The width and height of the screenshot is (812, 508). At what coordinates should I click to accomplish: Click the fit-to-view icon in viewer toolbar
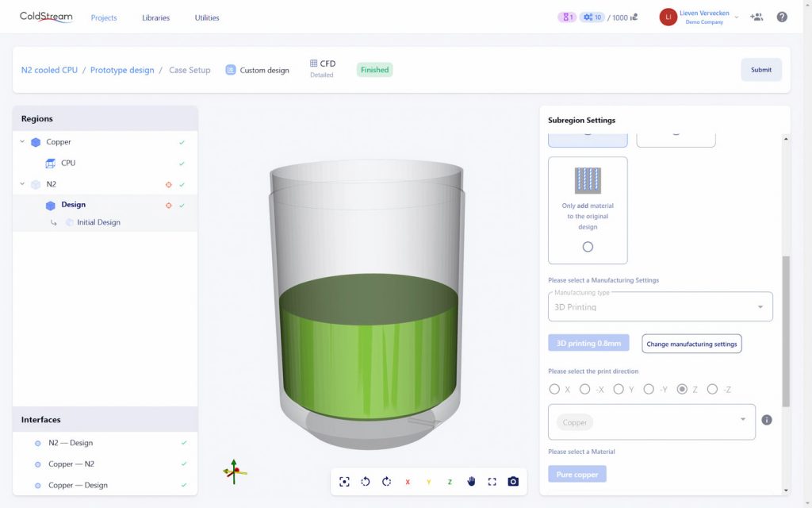point(344,482)
